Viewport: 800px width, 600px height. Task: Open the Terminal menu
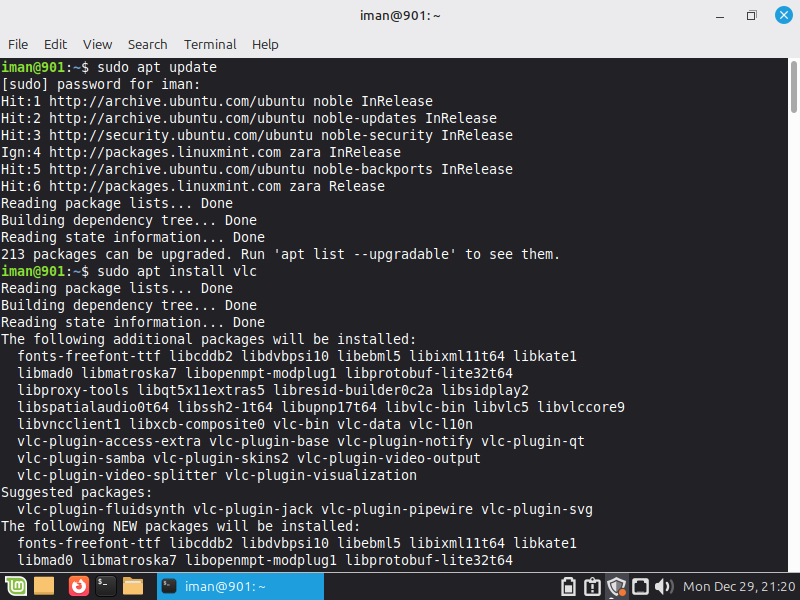(x=210, y=44)
